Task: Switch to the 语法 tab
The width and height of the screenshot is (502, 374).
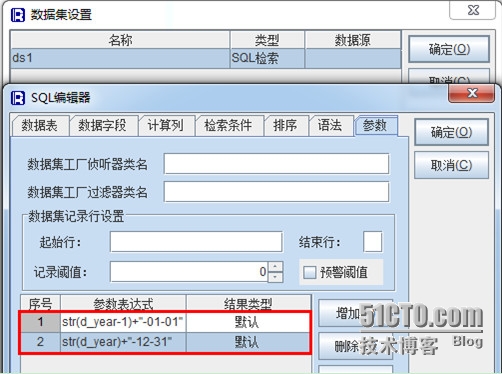Action: pos(330,126)
